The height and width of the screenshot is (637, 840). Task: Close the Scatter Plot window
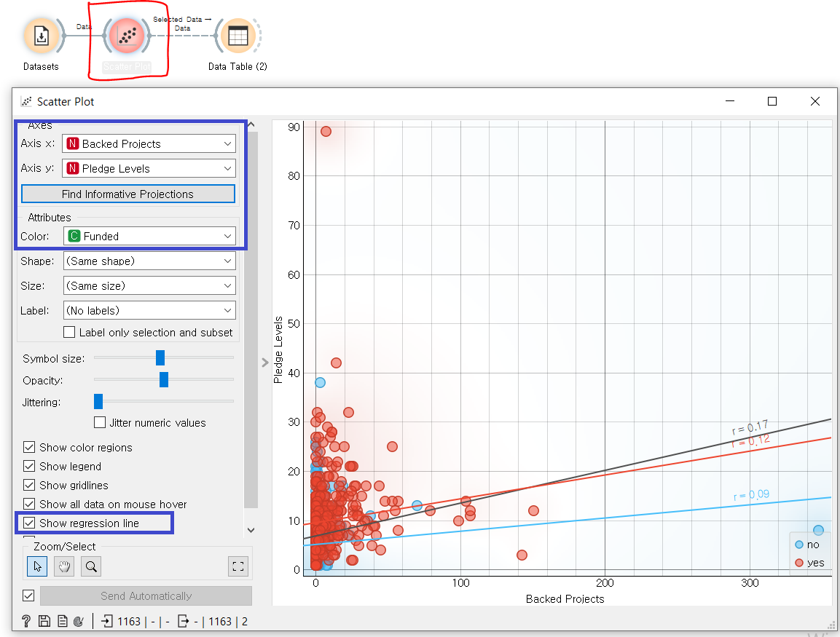[815, 101]
